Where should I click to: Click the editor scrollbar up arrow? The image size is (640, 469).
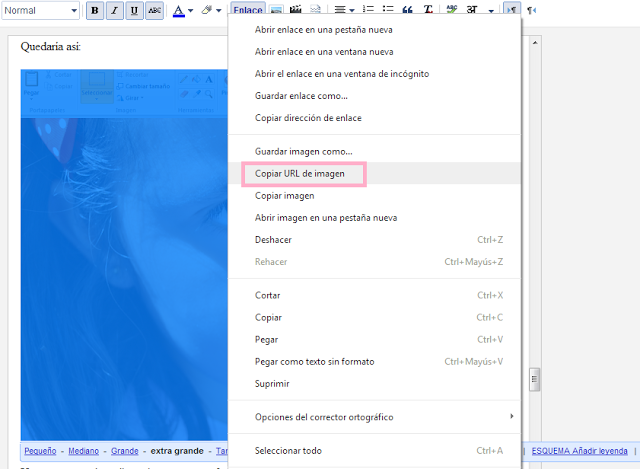point(535,42)
